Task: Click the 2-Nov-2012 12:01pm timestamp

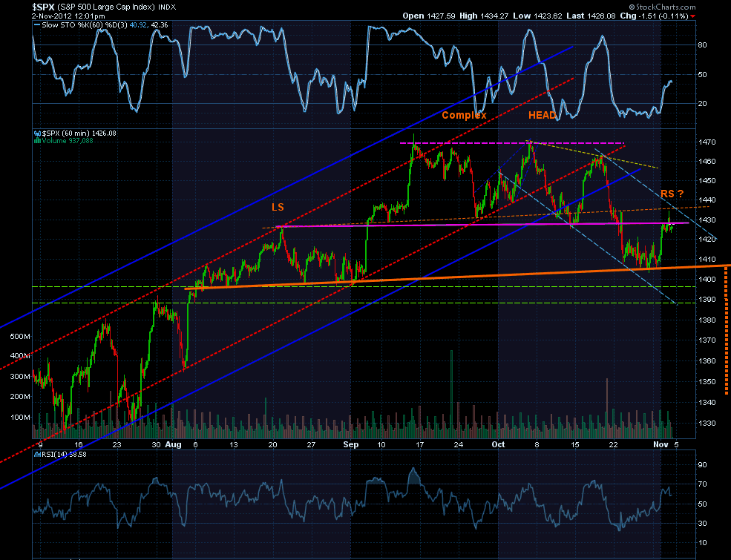Action: tap(68, 16)
